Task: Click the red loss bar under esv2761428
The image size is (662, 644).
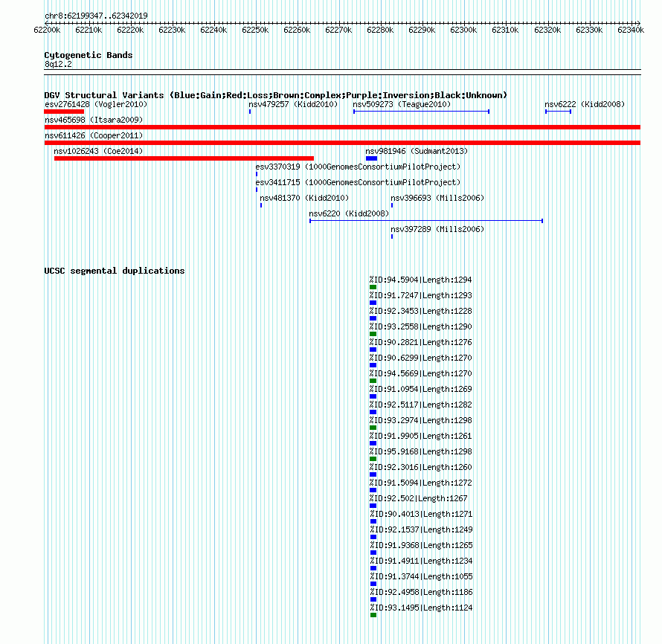Action: [64, 112]
